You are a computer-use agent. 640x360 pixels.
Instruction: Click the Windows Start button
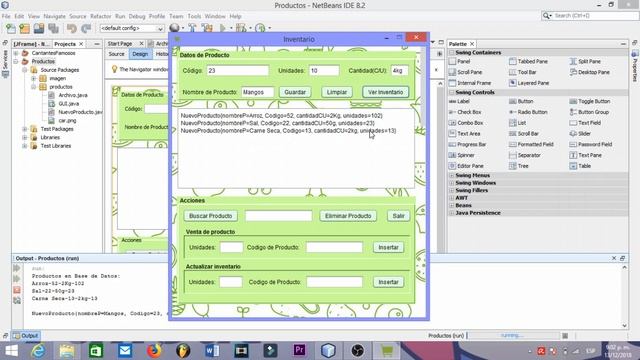[x=11, y=351]
